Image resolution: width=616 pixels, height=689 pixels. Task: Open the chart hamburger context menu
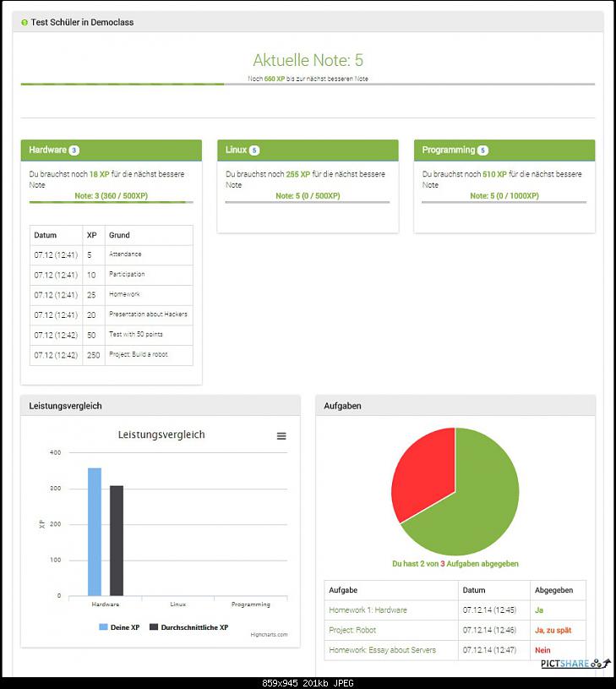281,436
